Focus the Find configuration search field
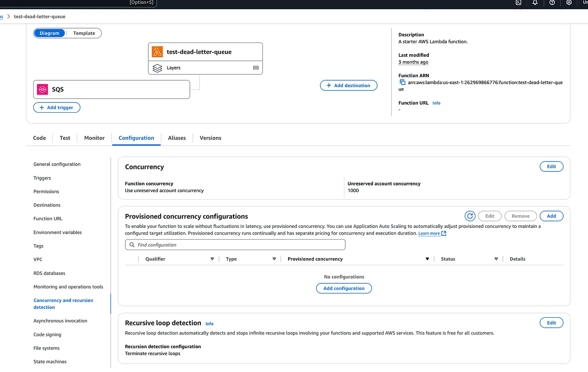This screenshot has height=372, width=588. (x=235, y=245)
